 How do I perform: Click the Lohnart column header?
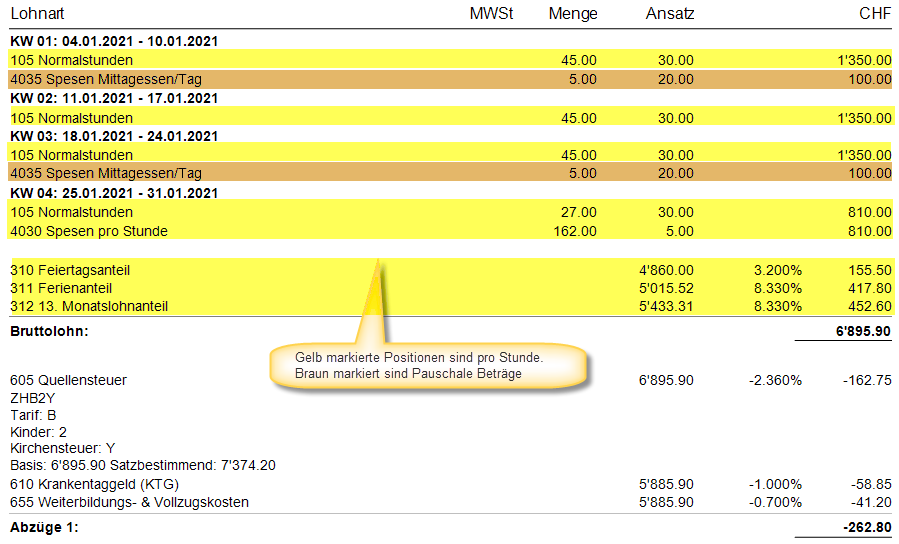click(x=36, y=14)
